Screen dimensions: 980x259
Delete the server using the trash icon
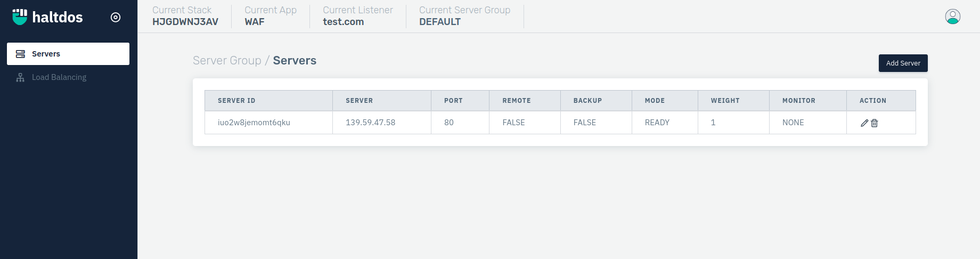[x=875, y=123]
